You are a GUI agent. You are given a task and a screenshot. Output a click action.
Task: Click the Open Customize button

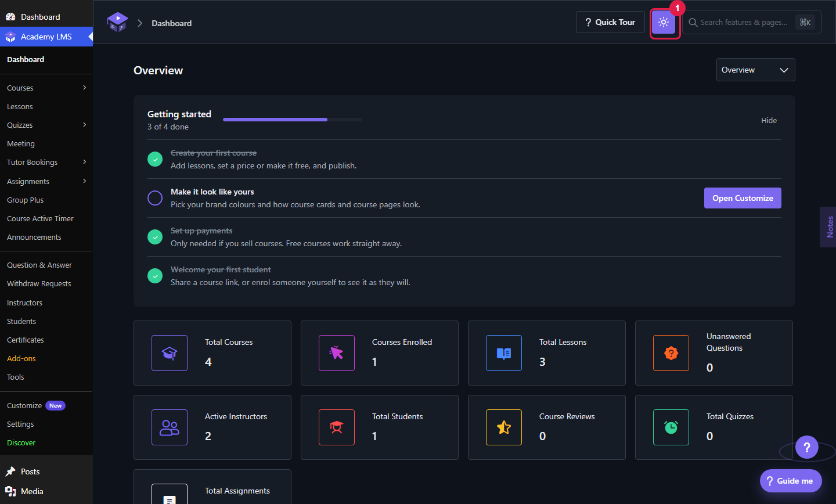pos(743,198)
